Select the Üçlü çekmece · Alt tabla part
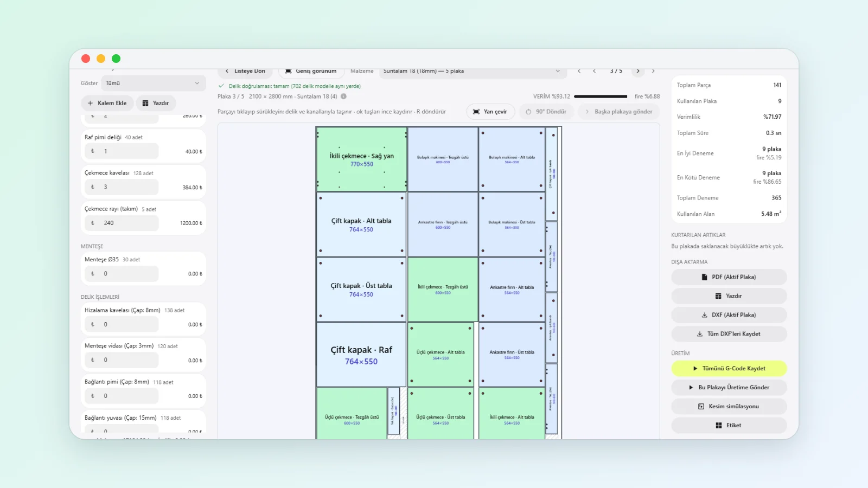Image resolution: width=868 pixels, height=488 pixels. point(441,355)
